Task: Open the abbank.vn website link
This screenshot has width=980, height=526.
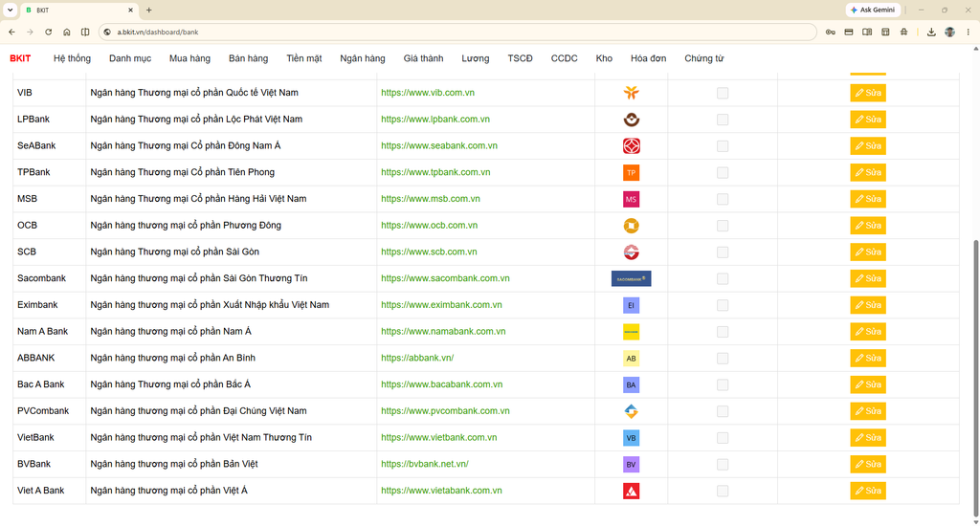Action: (x=417, y=358)
